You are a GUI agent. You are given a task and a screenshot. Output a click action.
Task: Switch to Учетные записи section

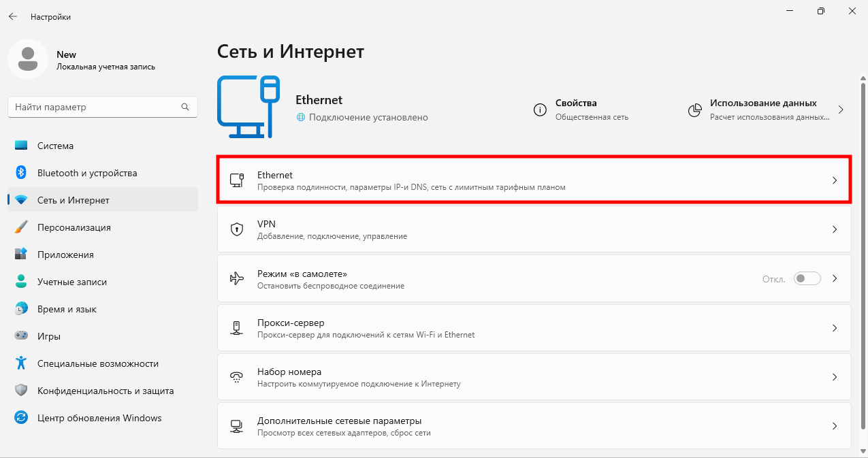coord(103,282)
